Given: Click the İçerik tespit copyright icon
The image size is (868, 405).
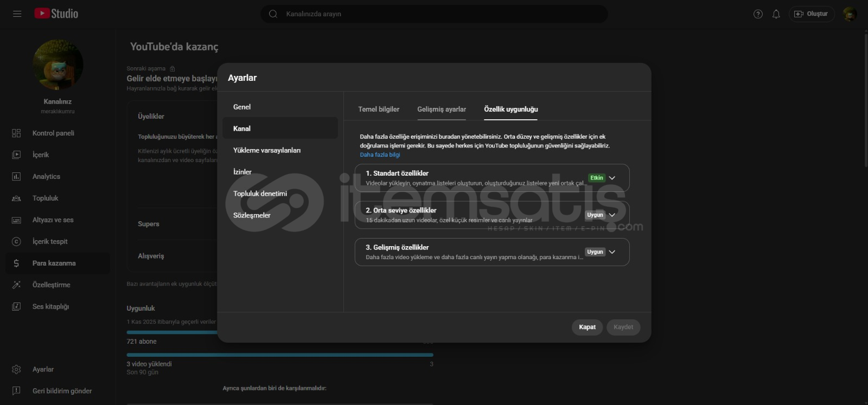Looking at the screenshot, I should 16,241.
